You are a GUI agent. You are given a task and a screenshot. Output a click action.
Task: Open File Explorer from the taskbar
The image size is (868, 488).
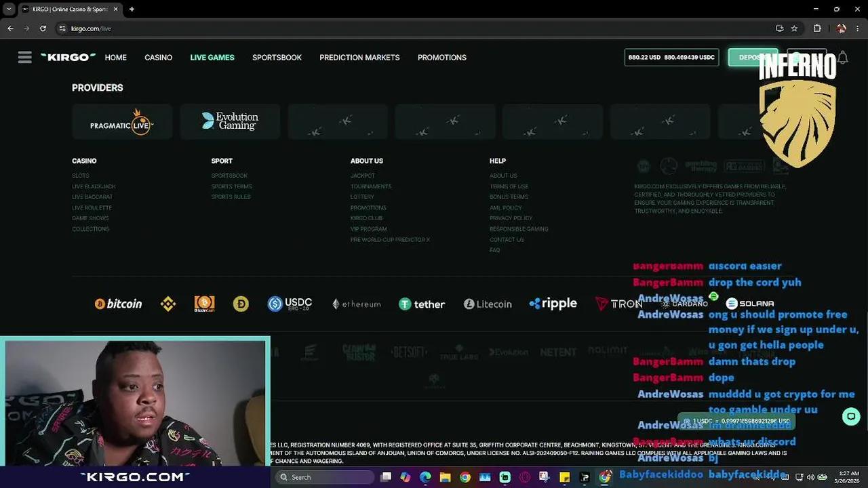(445, 477)
